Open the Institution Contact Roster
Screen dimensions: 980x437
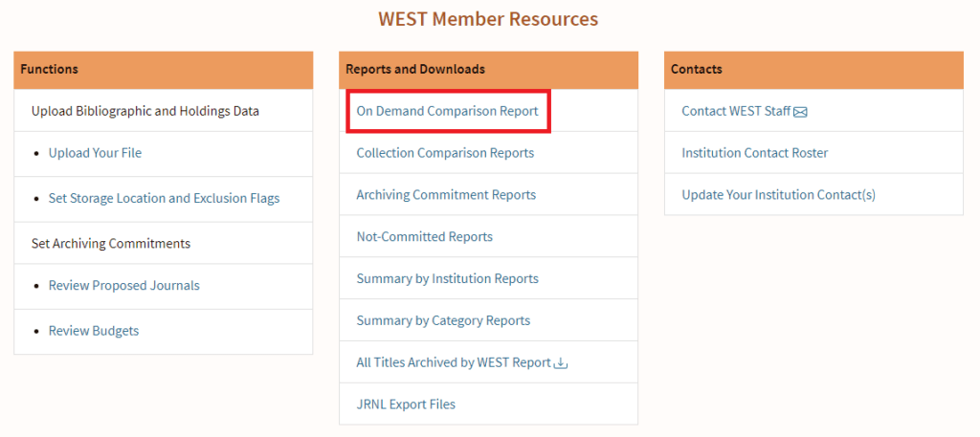755,153
